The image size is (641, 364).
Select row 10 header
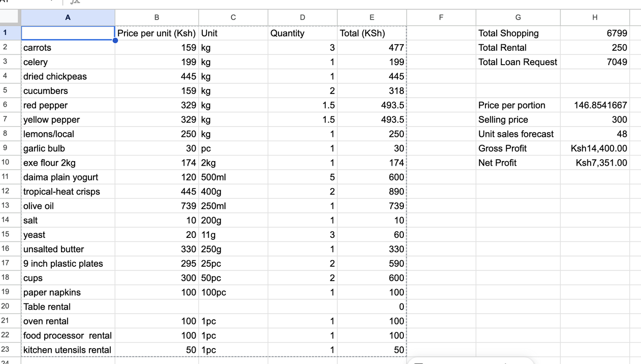point(6,162)
